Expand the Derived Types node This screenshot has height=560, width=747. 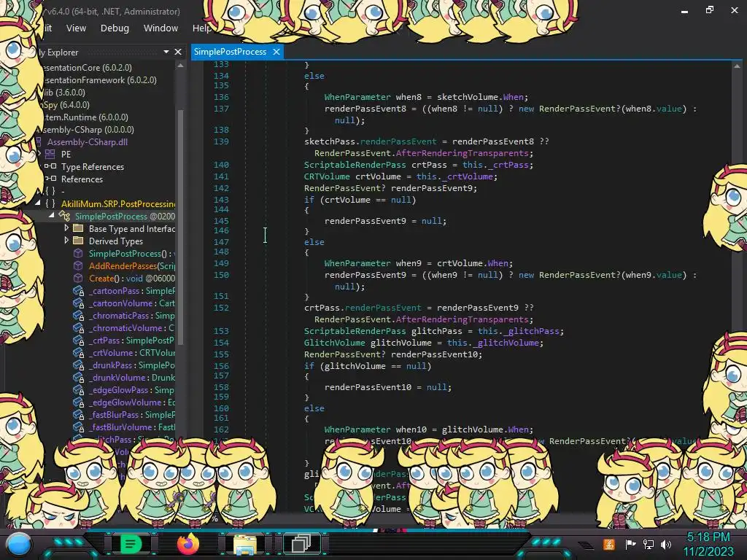pyautogui.click(x=66, y=241)
